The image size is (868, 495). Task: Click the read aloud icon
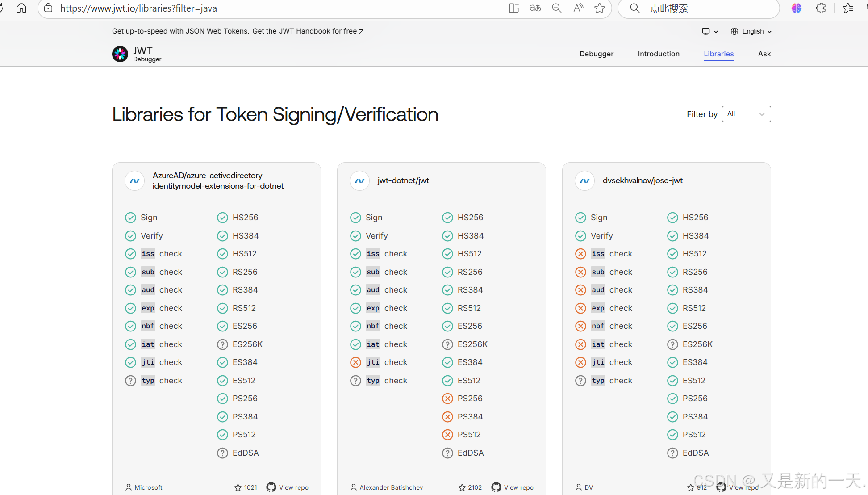(x=578, y=8)
